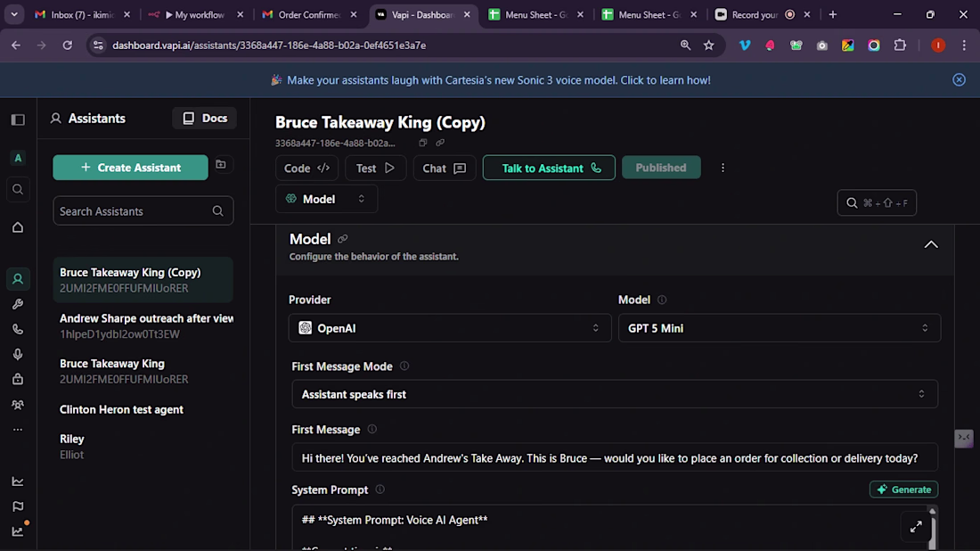980x551 pixels.
Task: Click the home icon in sidebar
Action: [x=18, y=227]
